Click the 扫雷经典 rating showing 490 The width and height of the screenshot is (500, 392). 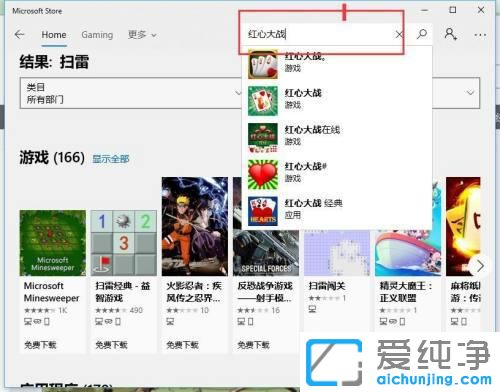click(x=119, y=310)
